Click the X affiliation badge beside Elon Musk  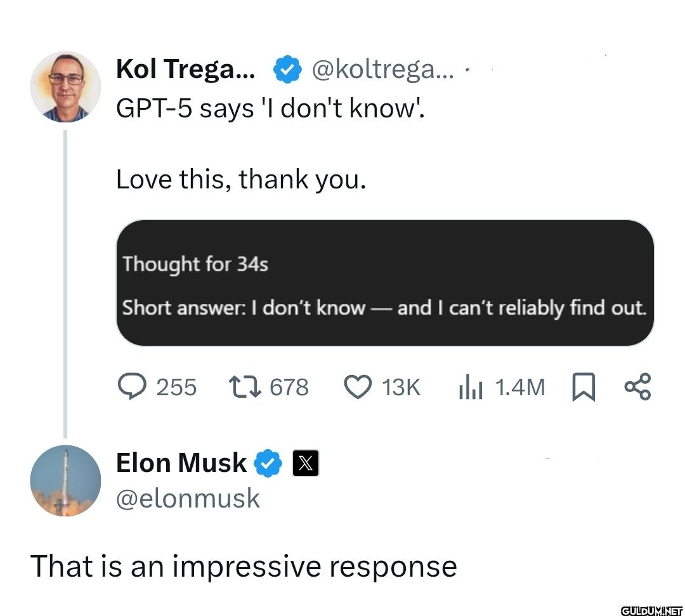(x=305, y=463)
